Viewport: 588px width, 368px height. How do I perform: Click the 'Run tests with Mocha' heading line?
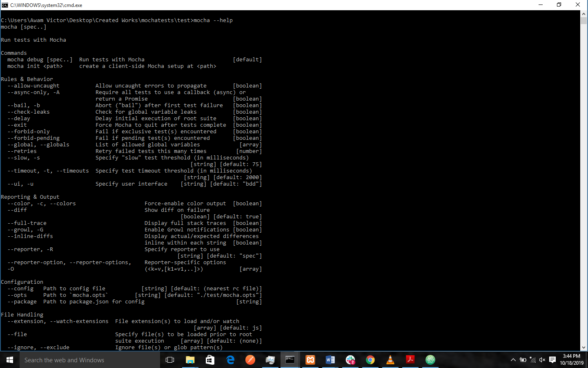tap(33, 40)
